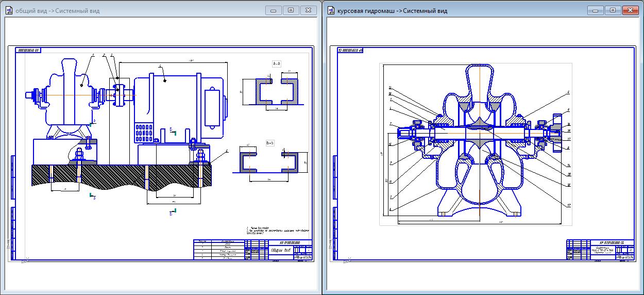The width and height of the screenshot is (644, 295).
Task: Click the document icon of the 'курсовая гидромаш' window
Action: point(331,10)
